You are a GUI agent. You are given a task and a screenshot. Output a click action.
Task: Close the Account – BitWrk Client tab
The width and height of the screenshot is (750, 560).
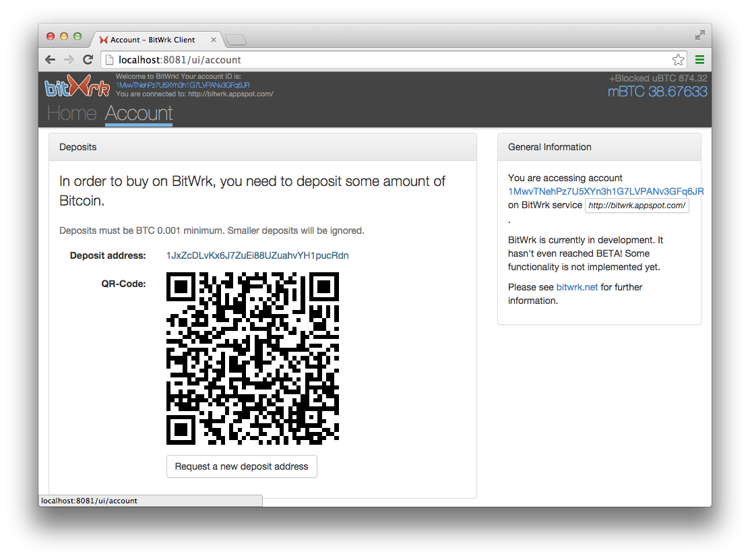pyautogui.click(x=214, y=40)
